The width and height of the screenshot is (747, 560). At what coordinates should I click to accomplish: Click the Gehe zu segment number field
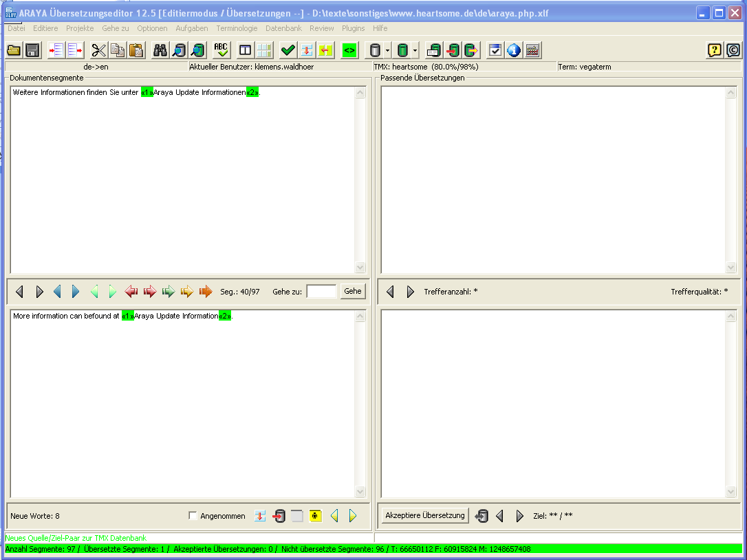point(321,292)
